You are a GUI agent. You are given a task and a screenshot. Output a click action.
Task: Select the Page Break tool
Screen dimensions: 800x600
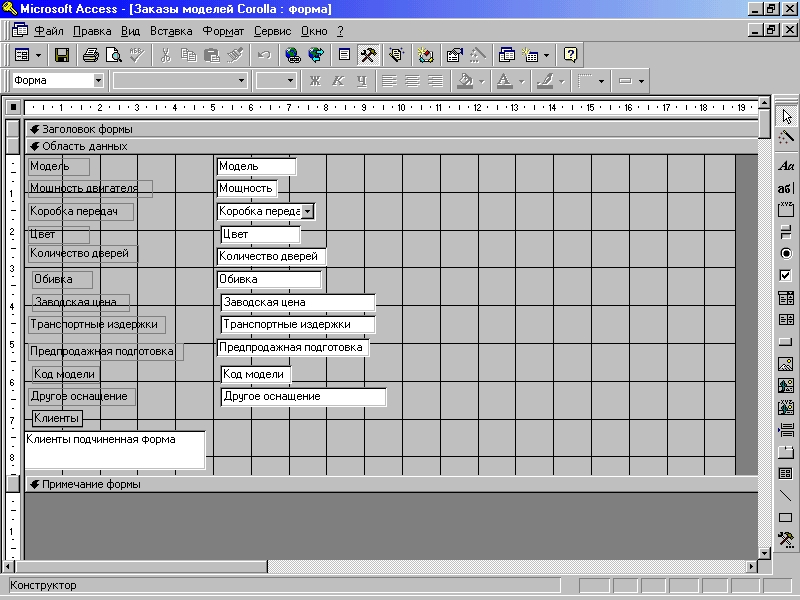click(786, 430)
